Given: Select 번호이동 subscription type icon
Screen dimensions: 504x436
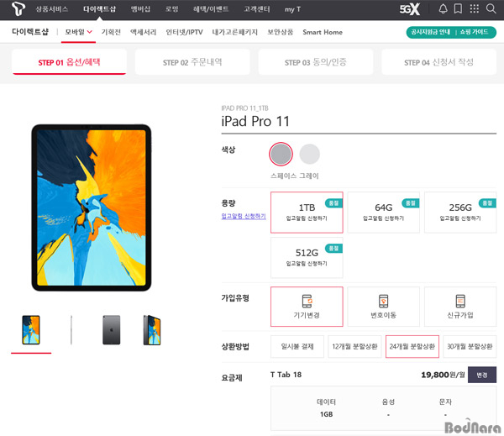Looking at the screenshot, I should [x=384, y=301].
